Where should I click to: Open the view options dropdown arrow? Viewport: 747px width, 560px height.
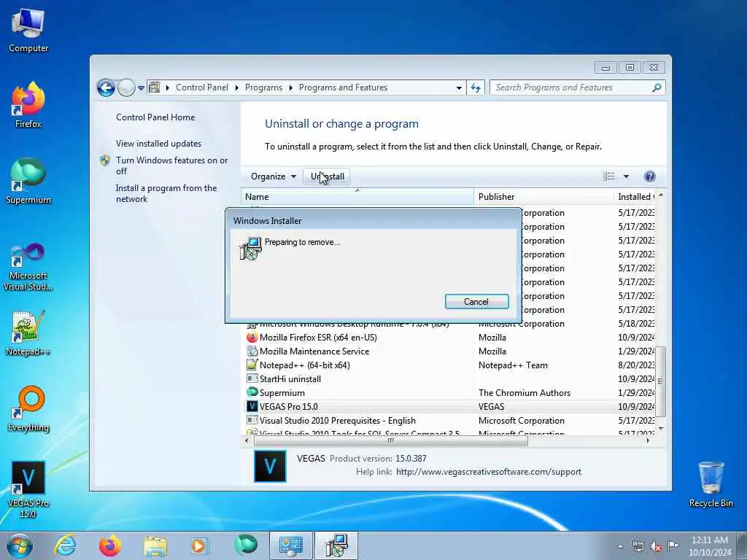(626, 176)
